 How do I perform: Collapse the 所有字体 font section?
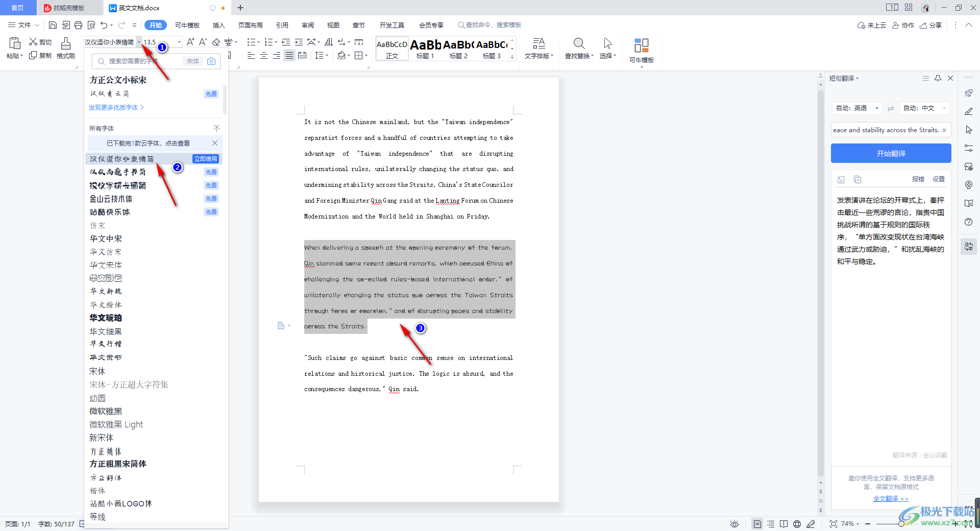(216, 128)
